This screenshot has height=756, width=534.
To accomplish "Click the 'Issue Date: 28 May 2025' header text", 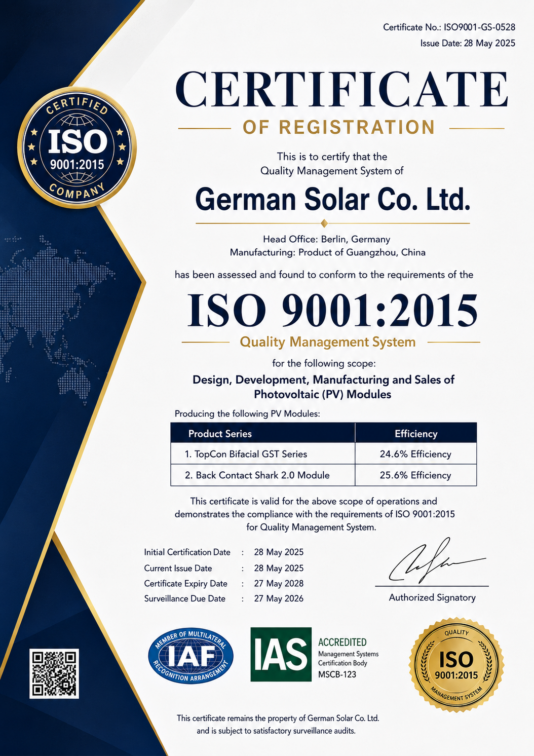I will [468, 44].
